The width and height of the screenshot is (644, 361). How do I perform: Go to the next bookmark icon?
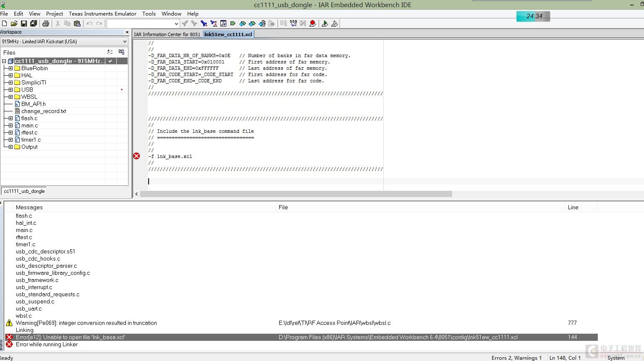(252, 24)
